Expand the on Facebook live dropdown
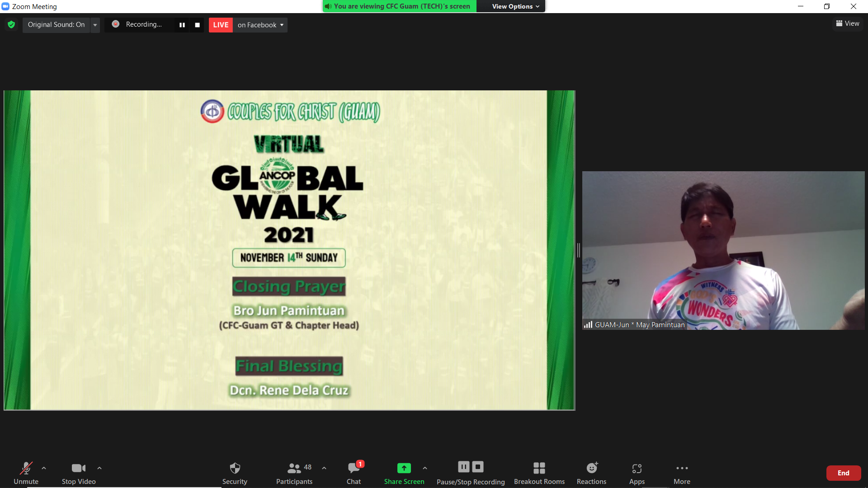This screenshot has height=488, width=868. tap(260, 25)
